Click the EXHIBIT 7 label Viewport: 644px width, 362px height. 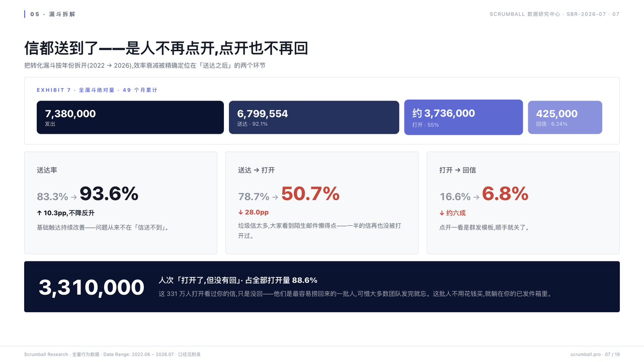pos(97,90)
